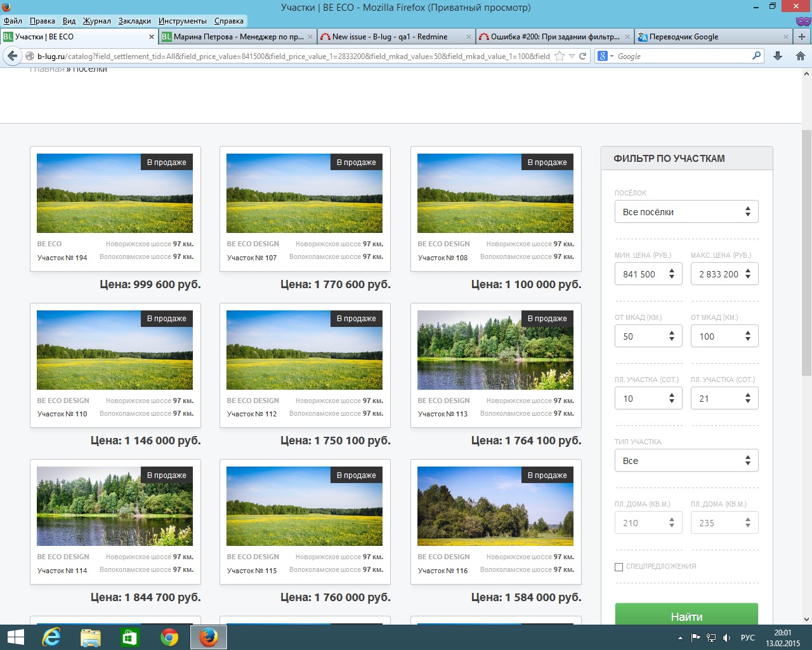Reload the page with the refresh icon
Image resolution: width=812 pixels, height=650 pixels.
point(582,56)
